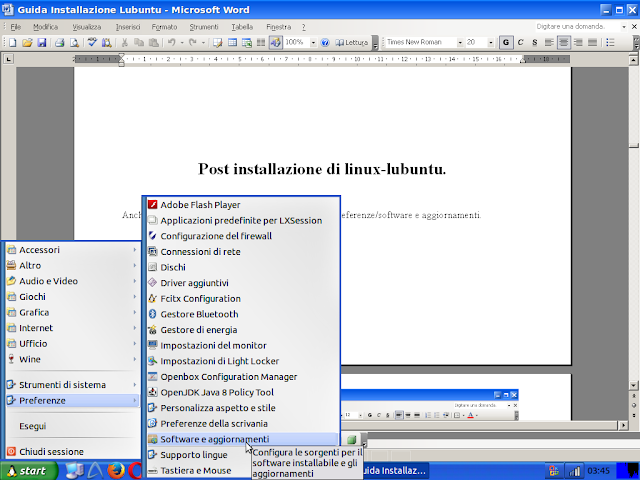Open the Strumenti menu
Viewport: 640px width, 480px height.
(204, 27)
